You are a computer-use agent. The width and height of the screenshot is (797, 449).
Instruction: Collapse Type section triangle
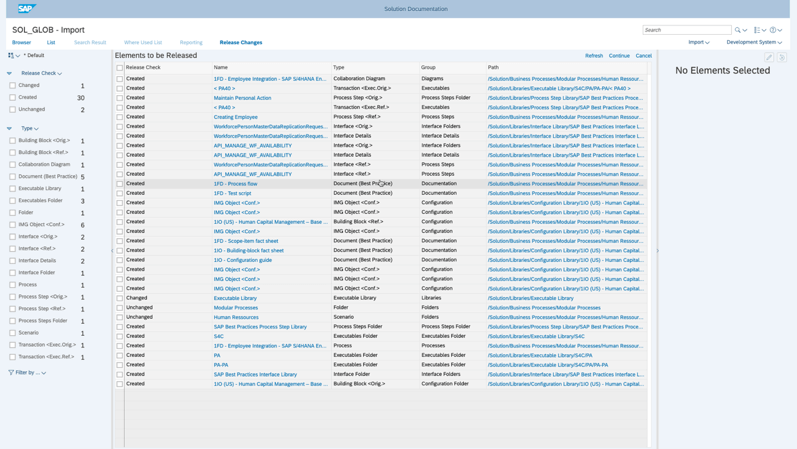click(9, 129)
